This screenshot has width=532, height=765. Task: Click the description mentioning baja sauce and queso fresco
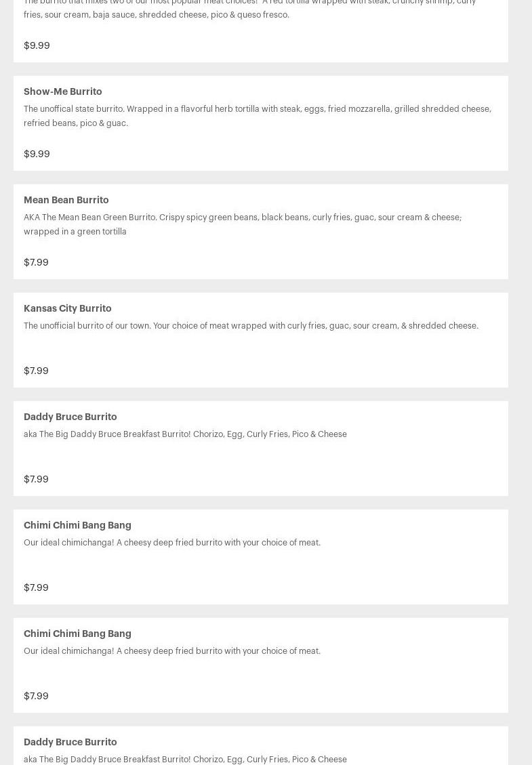pos(250,9)
